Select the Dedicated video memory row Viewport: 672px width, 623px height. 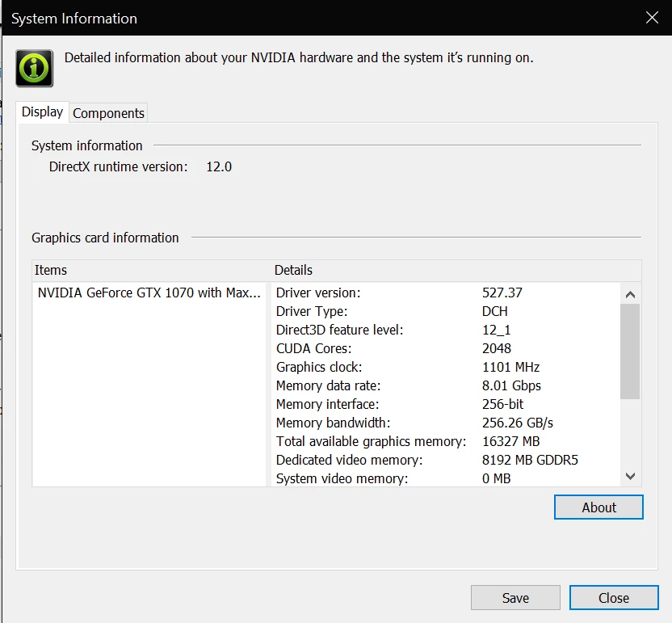point(446,460)
